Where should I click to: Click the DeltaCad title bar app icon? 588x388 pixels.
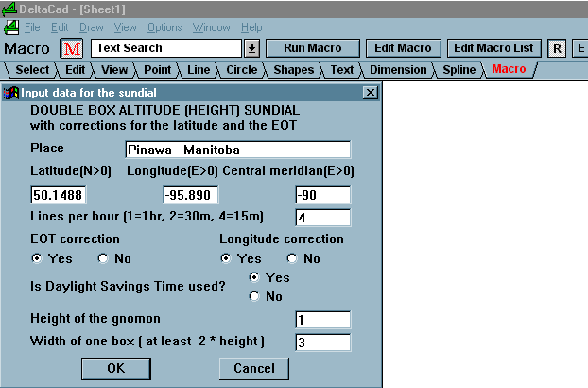[x=9, y=9]
